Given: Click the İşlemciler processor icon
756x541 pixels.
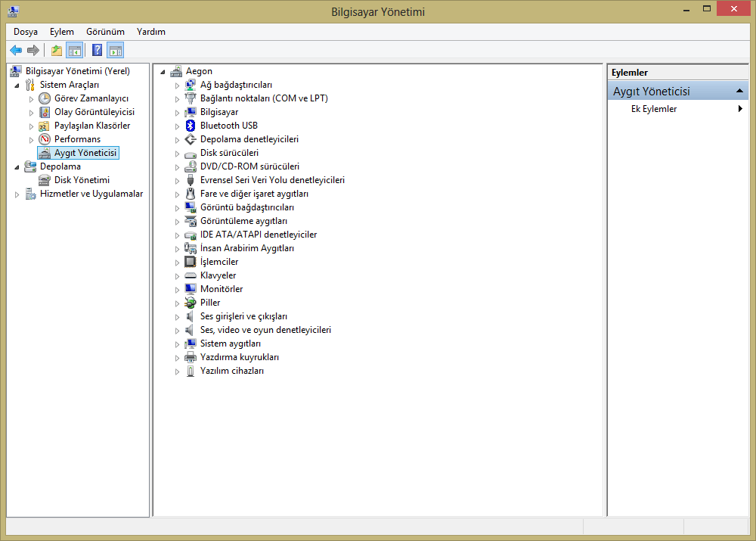Looking at the screenshot, I should pyautogui.click(x=191, y=262).
